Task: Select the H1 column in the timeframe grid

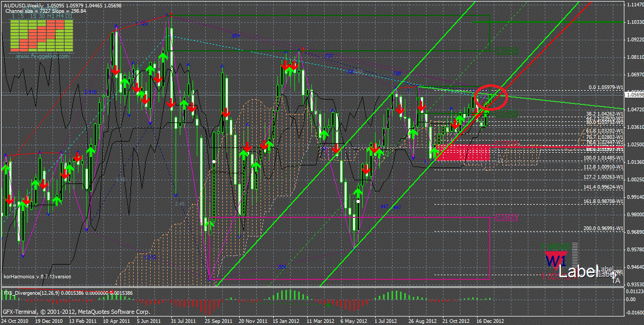Action: pyautogui.click(x=51, y=17)
